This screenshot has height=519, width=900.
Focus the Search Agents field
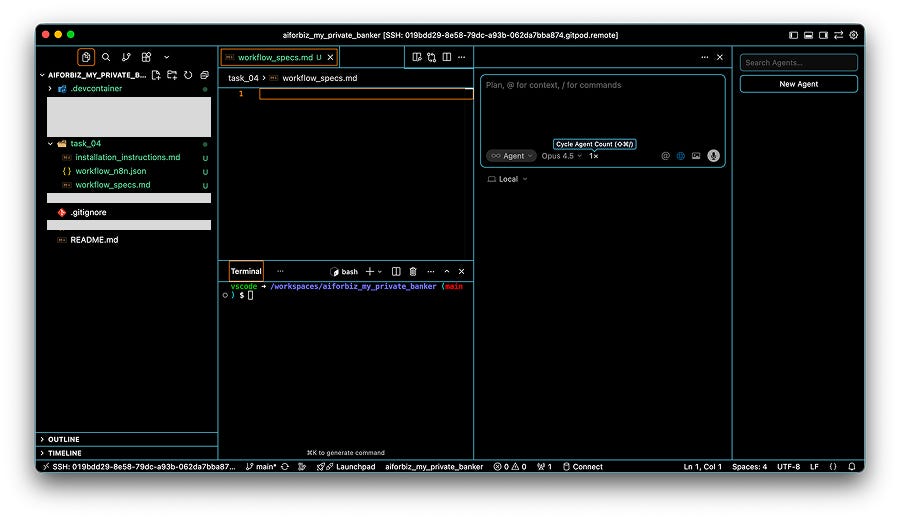click(x=798, y=63)
